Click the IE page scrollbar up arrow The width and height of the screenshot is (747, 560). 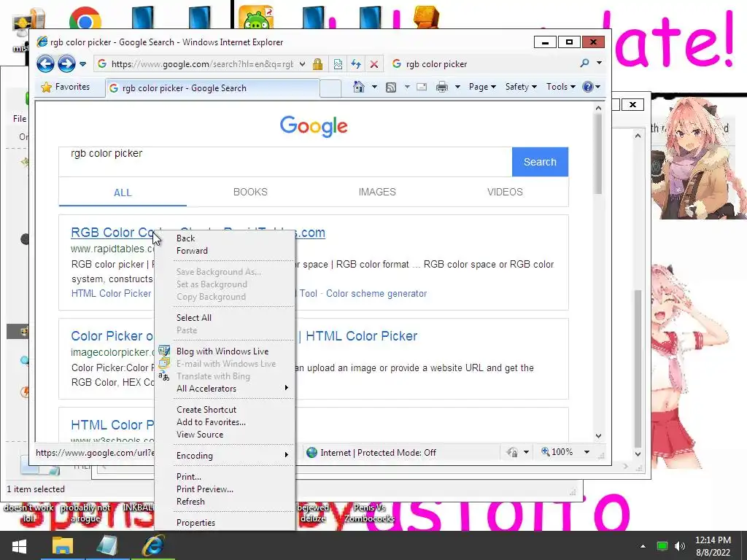click(598, 108)
